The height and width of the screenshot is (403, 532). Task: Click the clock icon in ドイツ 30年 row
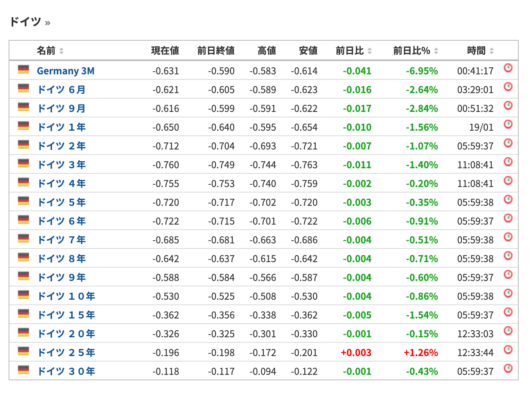pos(508,369)
